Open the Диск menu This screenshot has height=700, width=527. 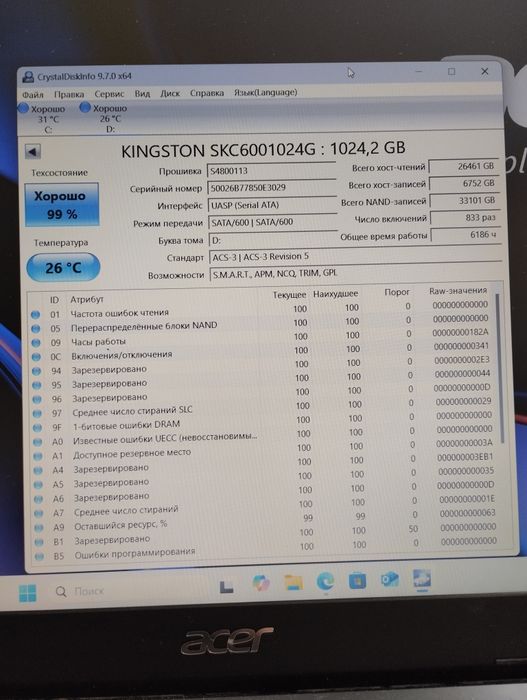170,93
